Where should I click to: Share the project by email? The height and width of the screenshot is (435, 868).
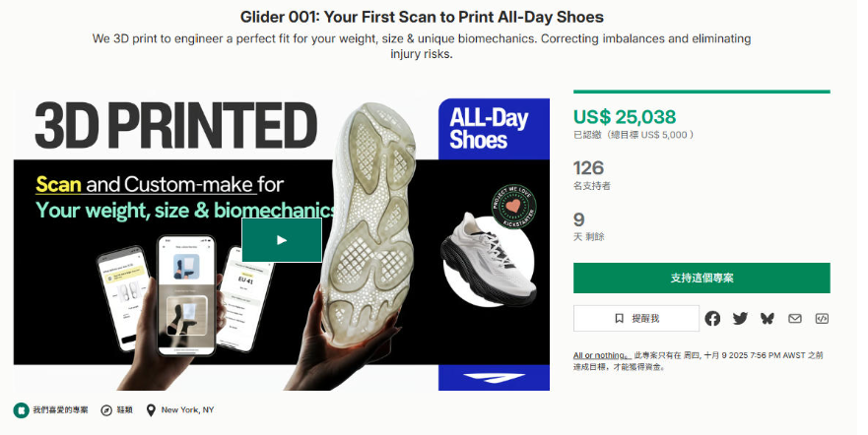tap(794, 318)
